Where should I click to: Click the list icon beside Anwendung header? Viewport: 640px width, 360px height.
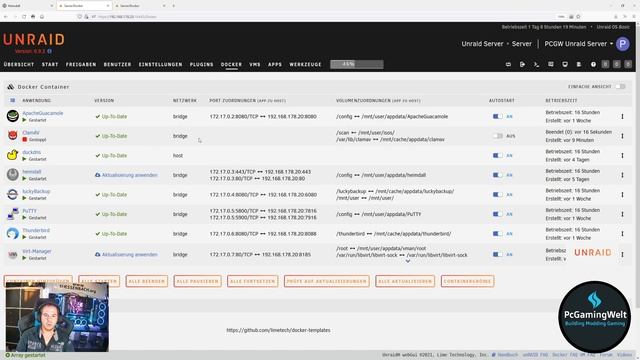(13, 100)
